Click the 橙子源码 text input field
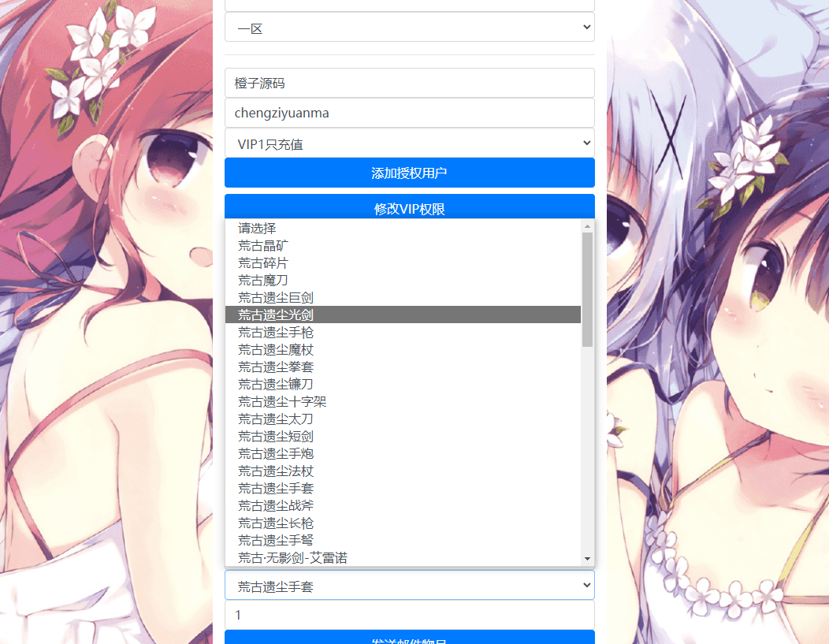829x644 pixels. [x=409, y=83]
